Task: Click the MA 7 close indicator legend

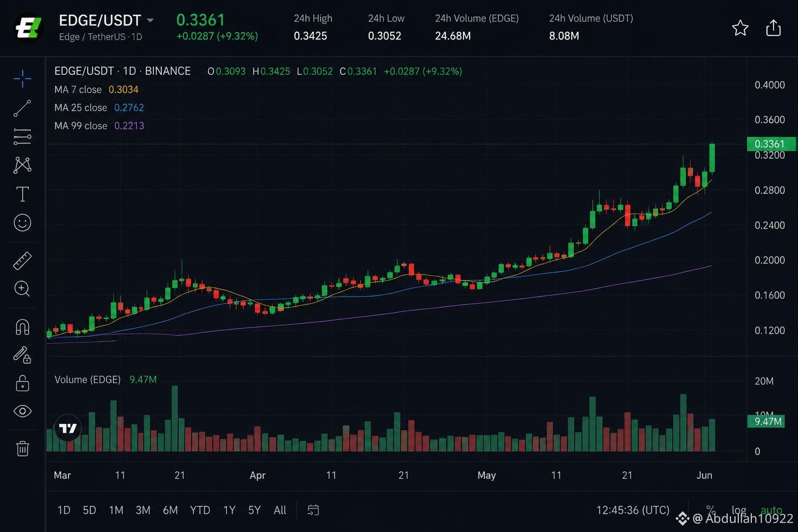Action: point(96,89)
